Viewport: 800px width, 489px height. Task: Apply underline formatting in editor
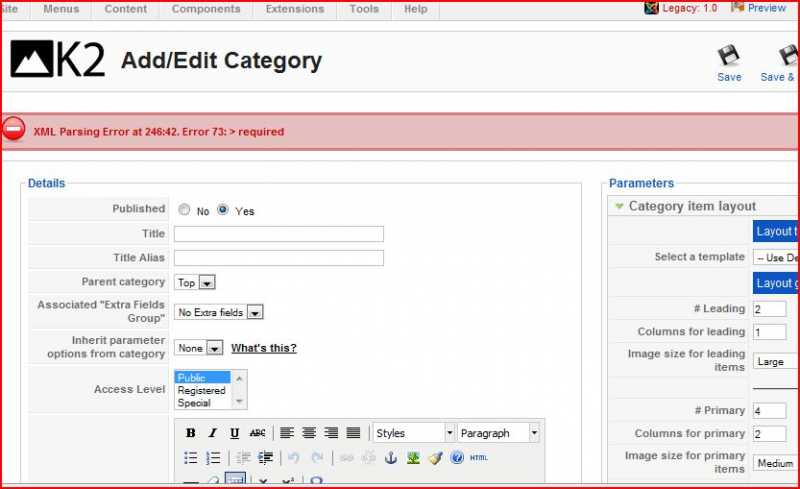(234, 433)
